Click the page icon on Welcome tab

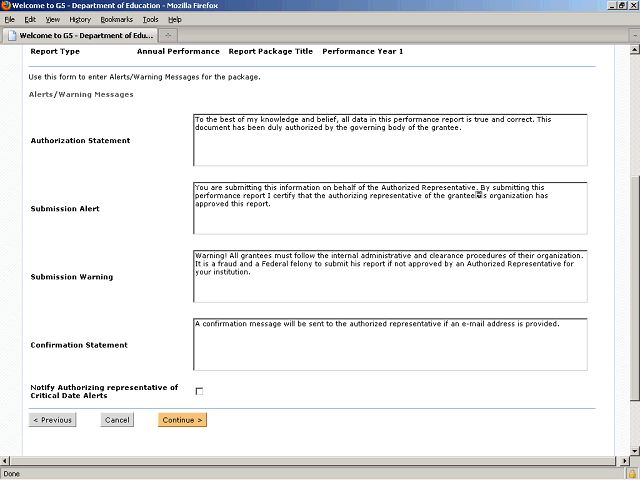(x=12, y=36)
